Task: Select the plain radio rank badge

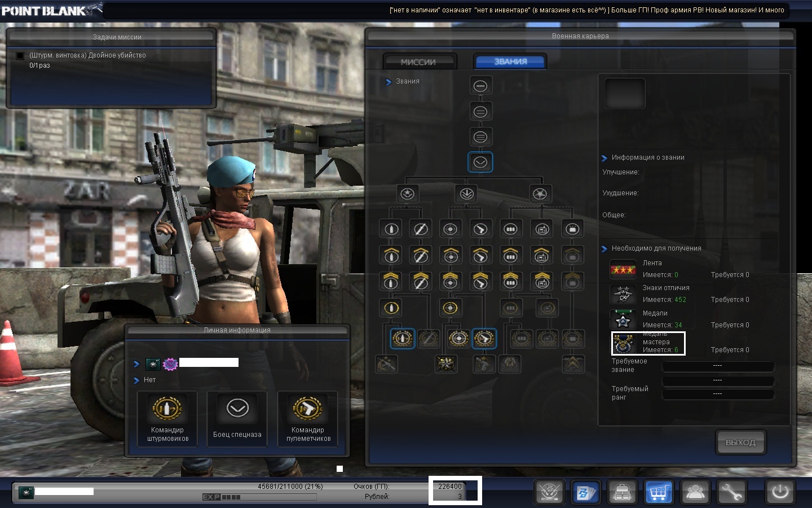Action: pyautogui.click(x=542, y=229)
